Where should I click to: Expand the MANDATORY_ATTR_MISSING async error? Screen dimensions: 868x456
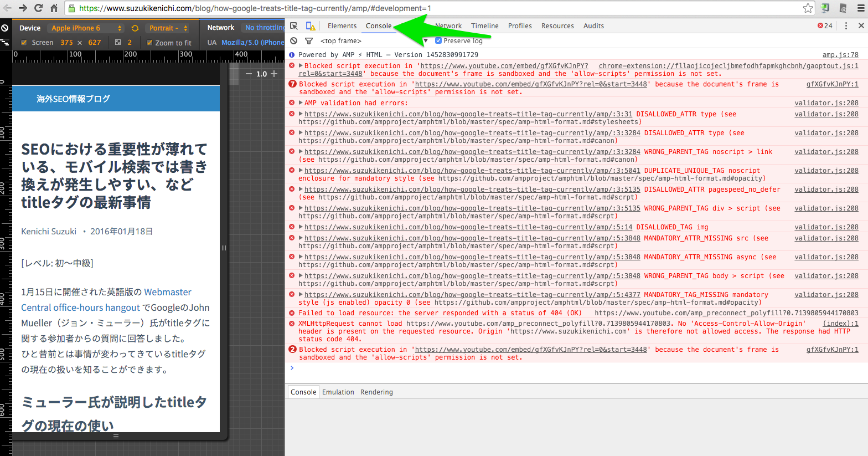click(301, 257)
